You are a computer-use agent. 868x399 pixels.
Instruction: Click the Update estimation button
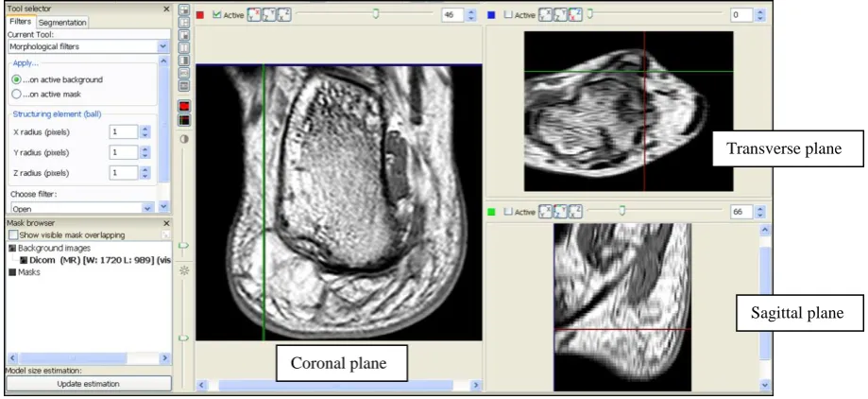pos(89,384)
